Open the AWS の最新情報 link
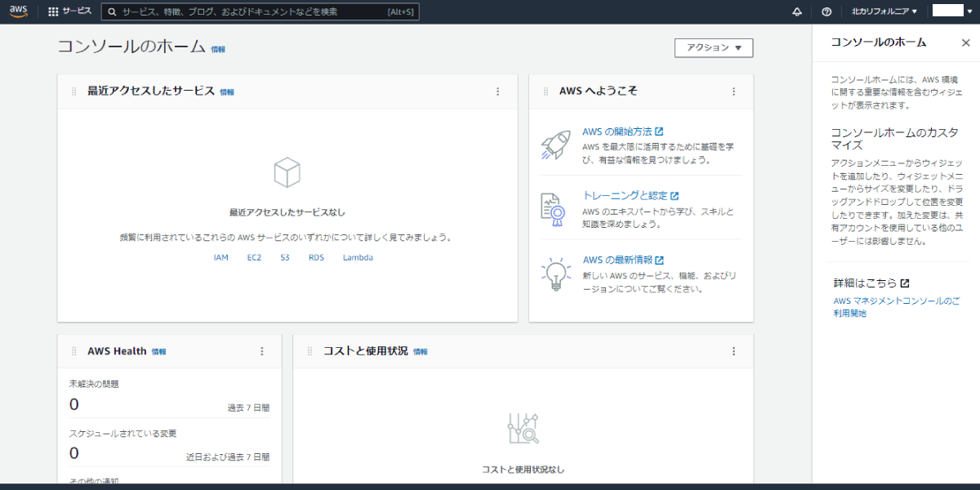 [622, 261]
